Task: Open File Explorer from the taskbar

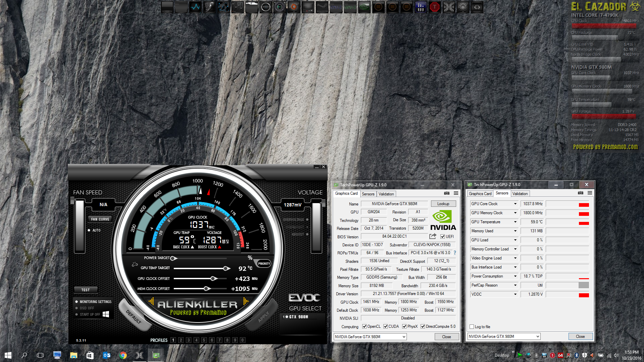Action: (x=73, y=355)
